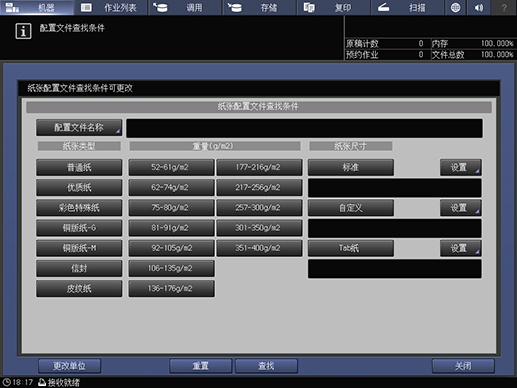This screenshot has height=388, width=517.
Task: Open the 调用 tab
Action: (x=185, y=7)
